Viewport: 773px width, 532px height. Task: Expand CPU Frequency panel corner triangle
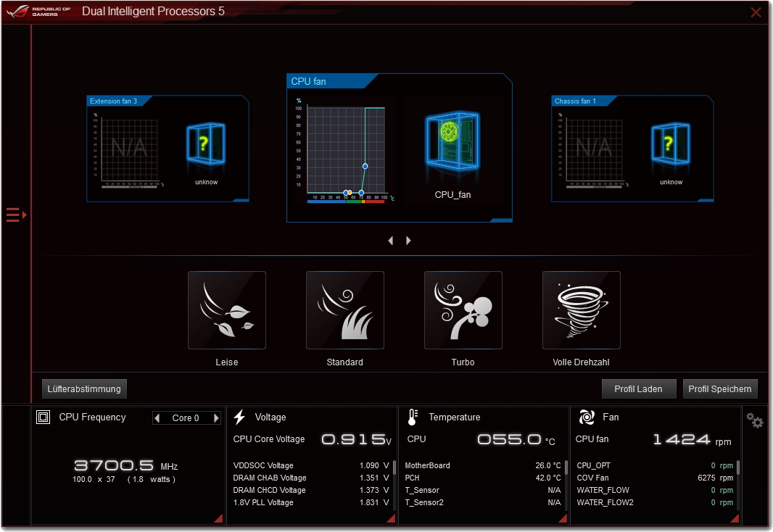pos(218,518)
